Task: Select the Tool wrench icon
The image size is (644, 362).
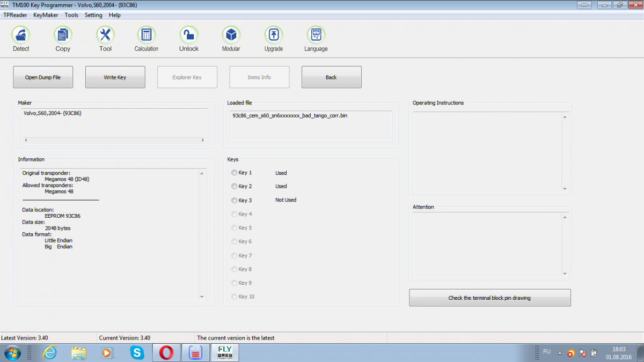Action: click(105, 35)
